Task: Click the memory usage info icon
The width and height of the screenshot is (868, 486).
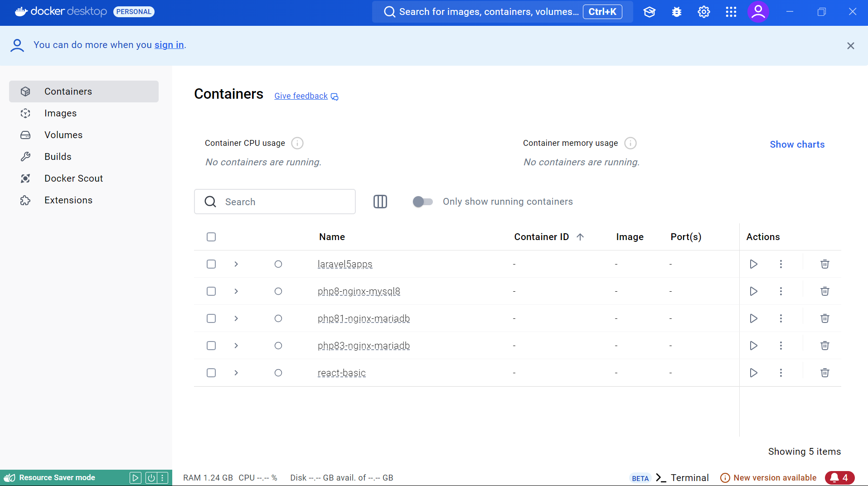Action: (630, 143)
